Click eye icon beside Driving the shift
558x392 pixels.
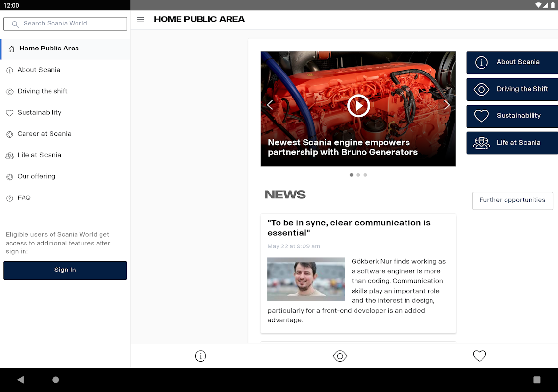point(10,92)
